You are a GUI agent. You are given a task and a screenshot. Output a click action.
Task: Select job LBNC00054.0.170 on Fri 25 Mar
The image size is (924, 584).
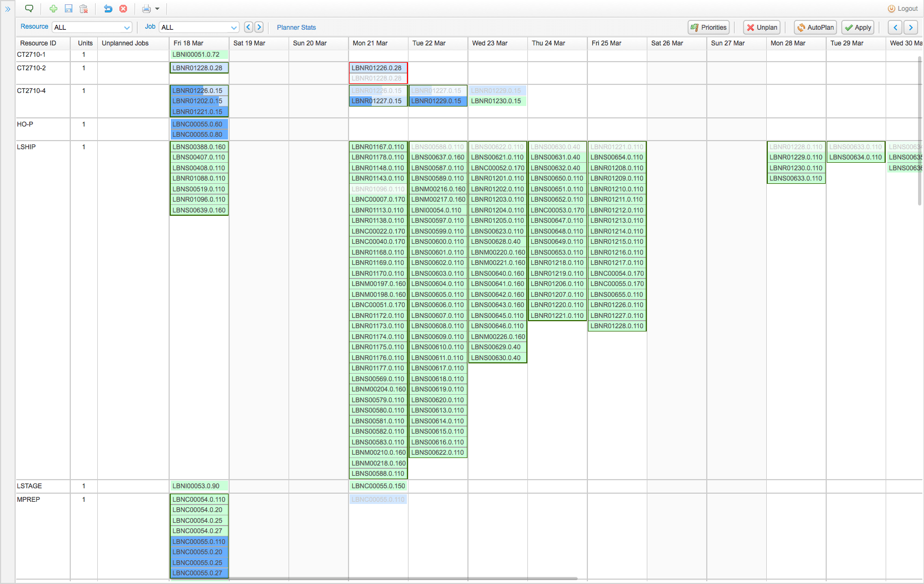(x=617, y=274)
